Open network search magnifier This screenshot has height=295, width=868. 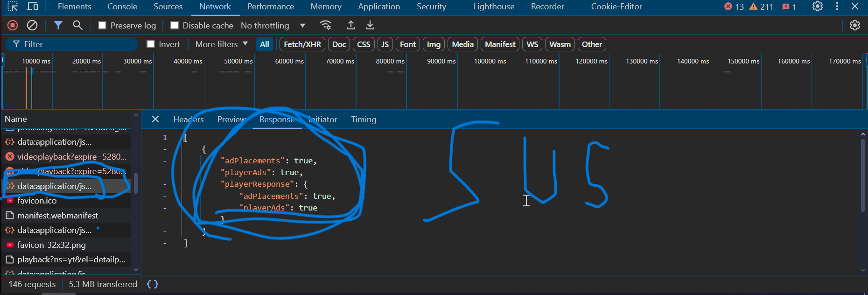click(78, 25)
